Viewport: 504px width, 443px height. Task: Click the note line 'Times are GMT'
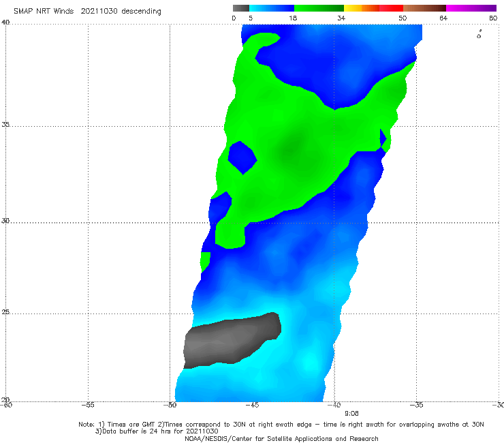coord(131,425)
